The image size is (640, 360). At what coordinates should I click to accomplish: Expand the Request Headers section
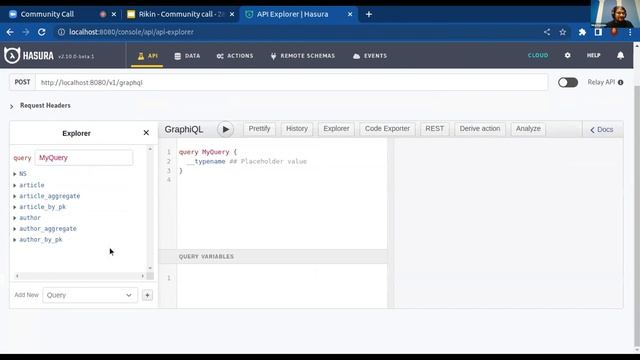(40, 105)
